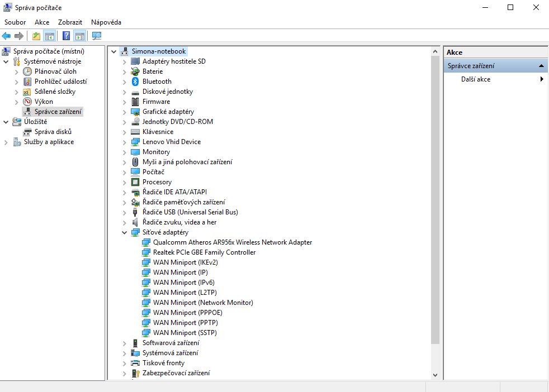Toggle the console tree pane toolbar button
Image resolution: width=549 pixels, height=392 pixels.
[50, 36]
